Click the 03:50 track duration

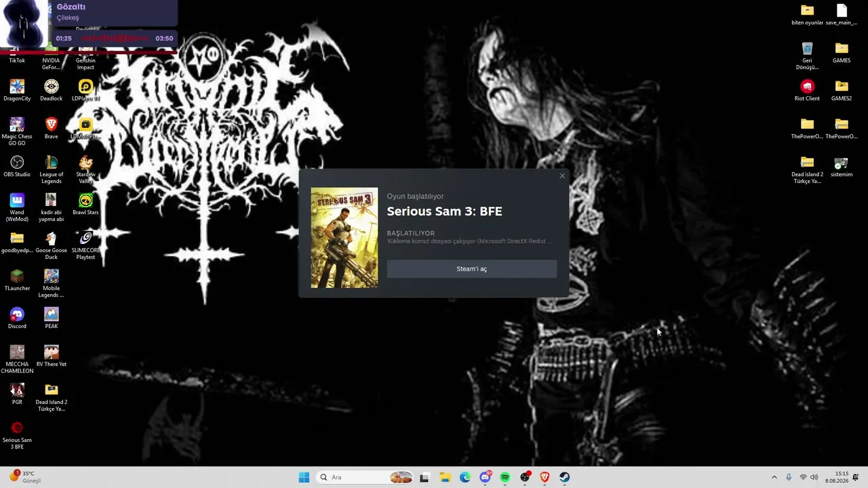164,39
